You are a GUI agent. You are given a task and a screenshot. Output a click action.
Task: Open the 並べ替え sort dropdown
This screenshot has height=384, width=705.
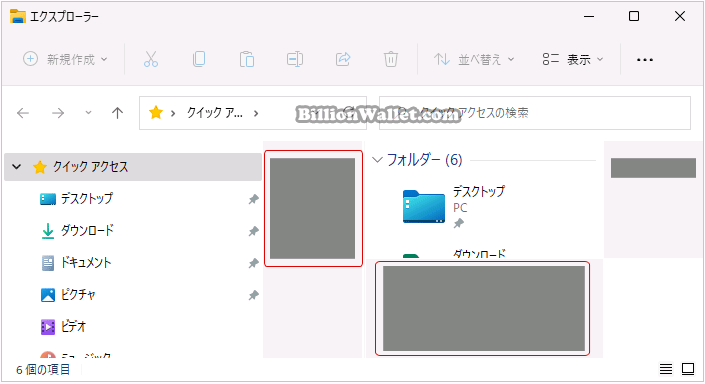(474, 59)
